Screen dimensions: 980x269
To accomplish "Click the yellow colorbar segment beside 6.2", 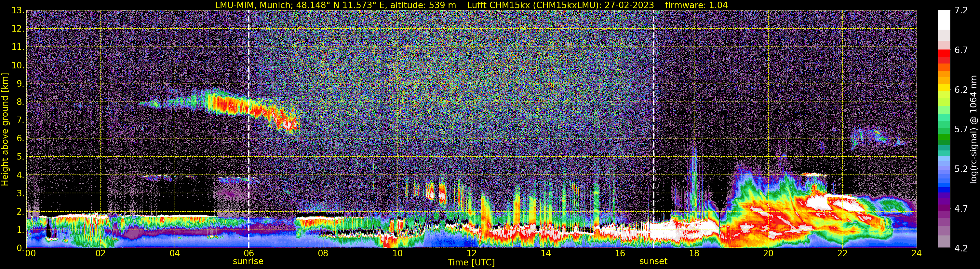I will 944,88.
